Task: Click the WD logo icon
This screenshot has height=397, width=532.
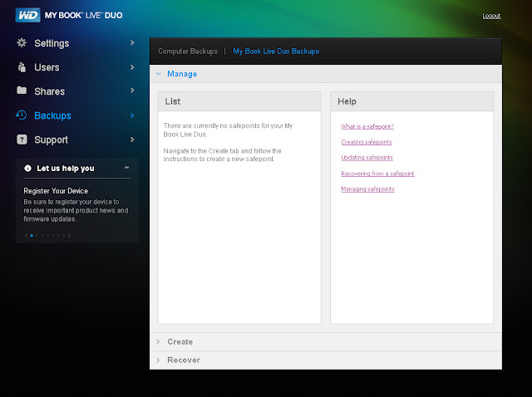Action: [27, 15]
